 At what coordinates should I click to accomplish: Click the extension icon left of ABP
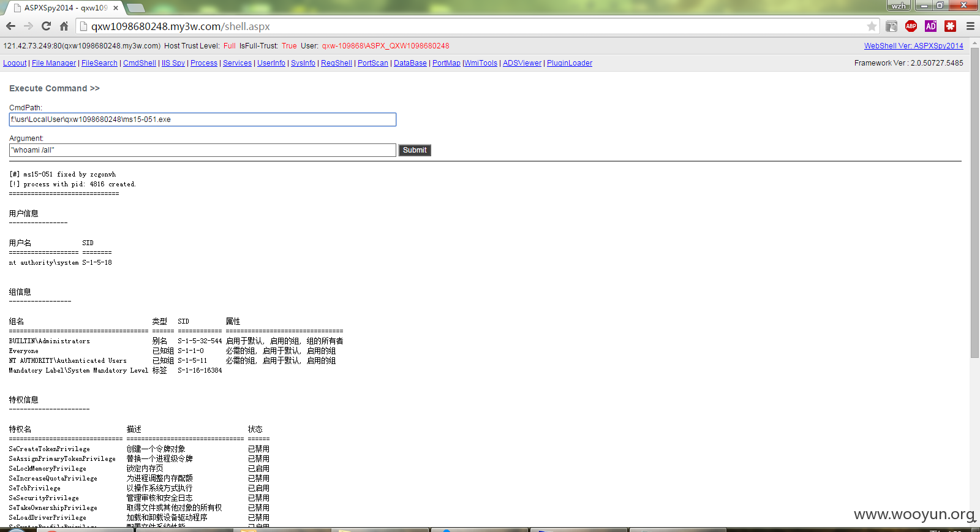(x=891, y=26)
